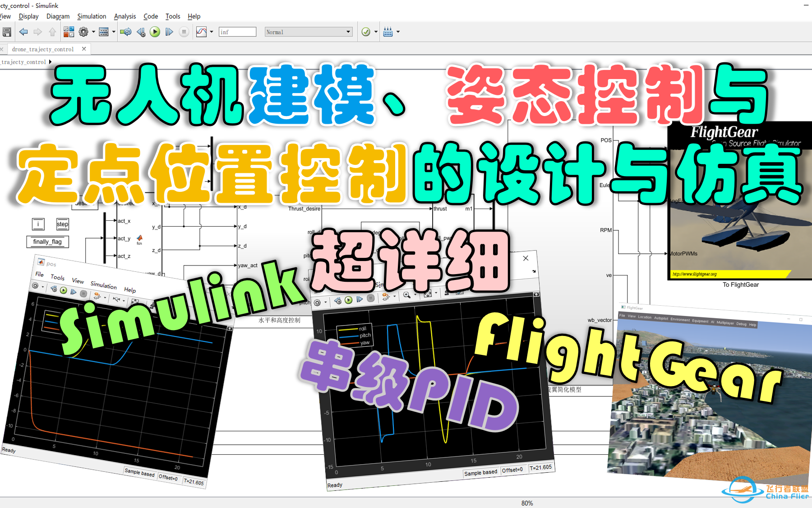The image size is (812, 508).
Task: Save the Simulink model
Action: click(7, 32)
